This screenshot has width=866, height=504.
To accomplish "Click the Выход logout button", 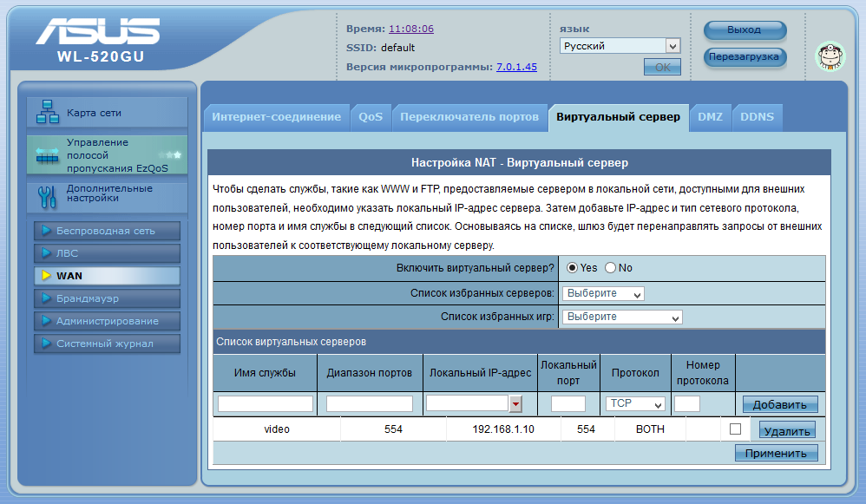I will [745, 29].
